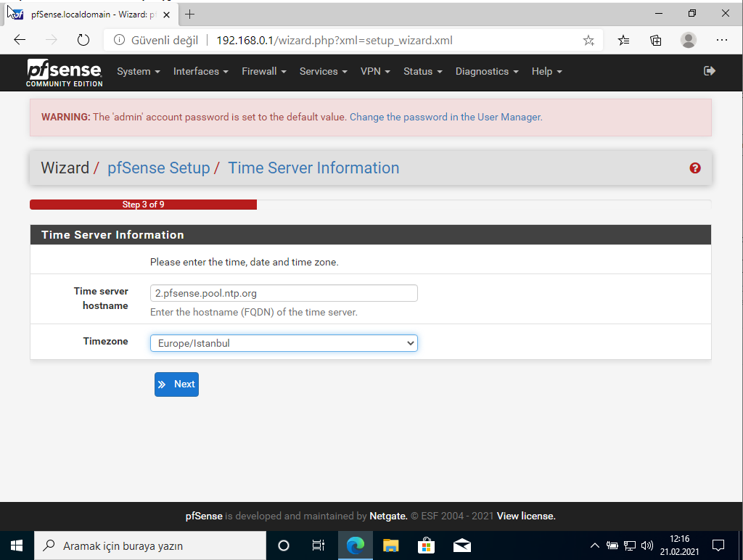Open the red help question mark icon
743x560 pixels.
click(x=695, y=168)
